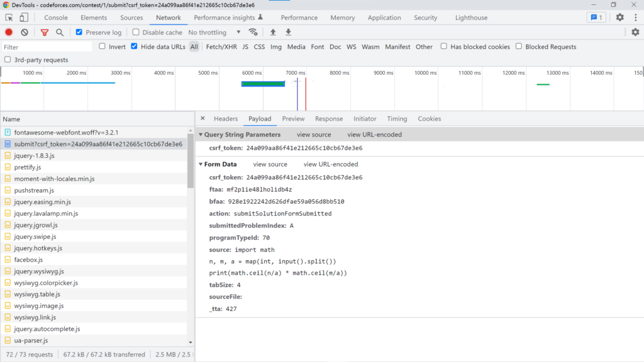Check the 3rd-party requests checkbox
Screen dimensions: 644x362
click(x=8, y=60)
